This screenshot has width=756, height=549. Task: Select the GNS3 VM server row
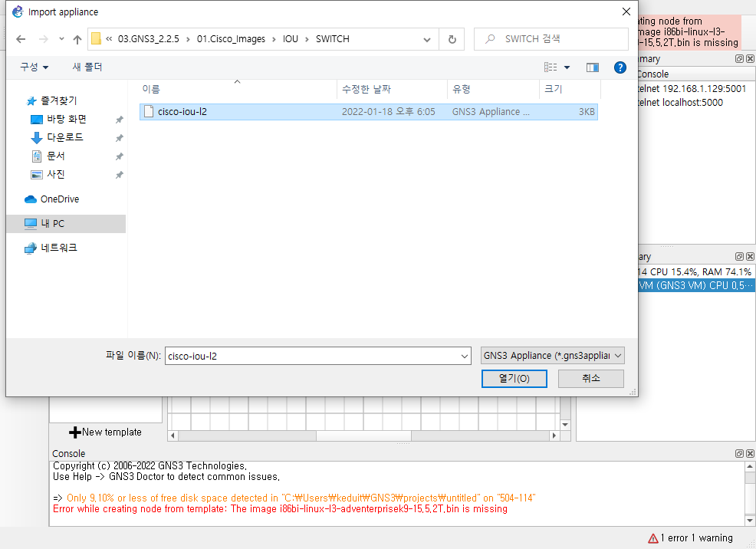697,285
